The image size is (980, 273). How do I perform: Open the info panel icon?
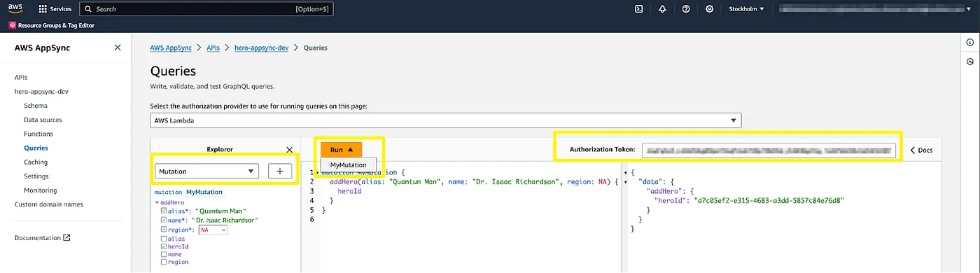click(970, 43)
